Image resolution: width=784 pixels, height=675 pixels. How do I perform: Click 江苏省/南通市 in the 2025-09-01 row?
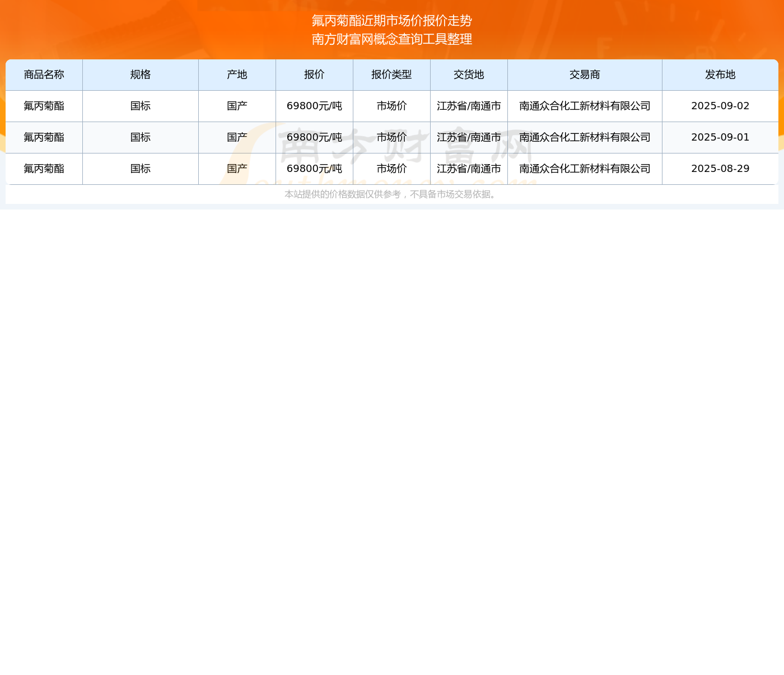point(469,137)
